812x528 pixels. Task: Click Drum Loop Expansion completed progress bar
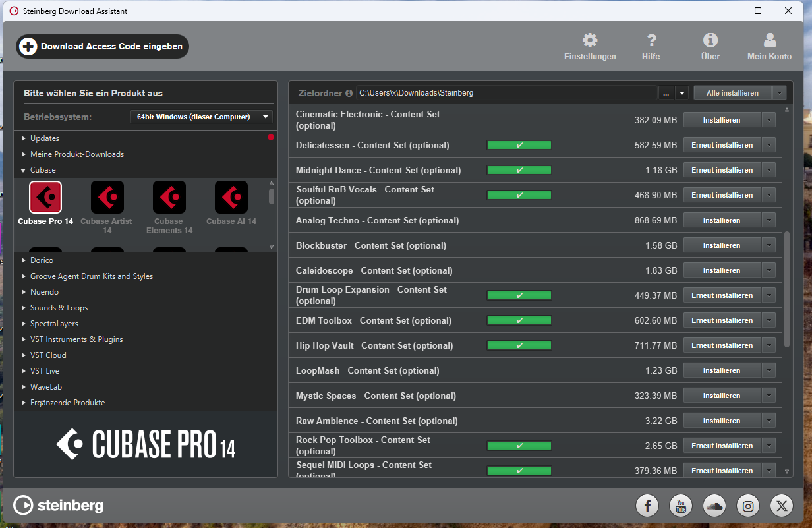519,295
